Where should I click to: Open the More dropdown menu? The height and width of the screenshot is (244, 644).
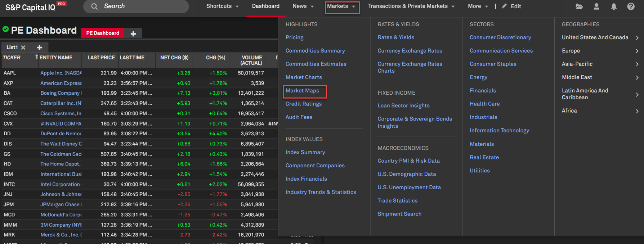[478, 6]
